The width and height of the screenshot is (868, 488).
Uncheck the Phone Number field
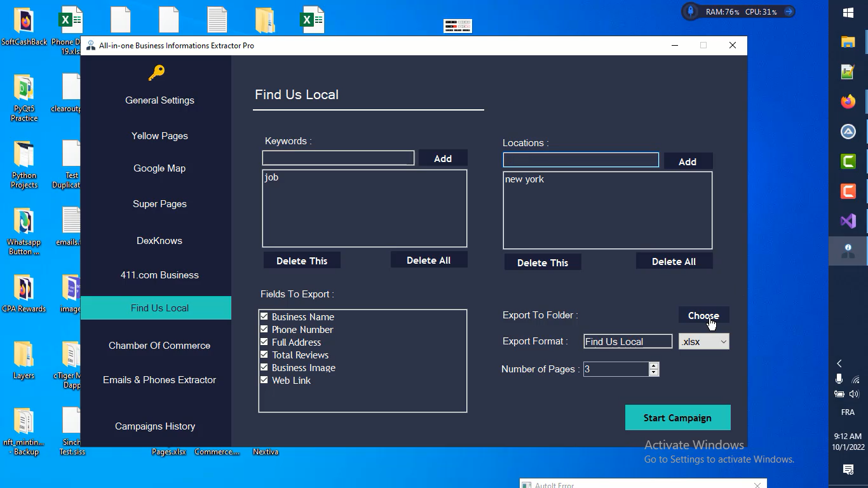(264, 329)
